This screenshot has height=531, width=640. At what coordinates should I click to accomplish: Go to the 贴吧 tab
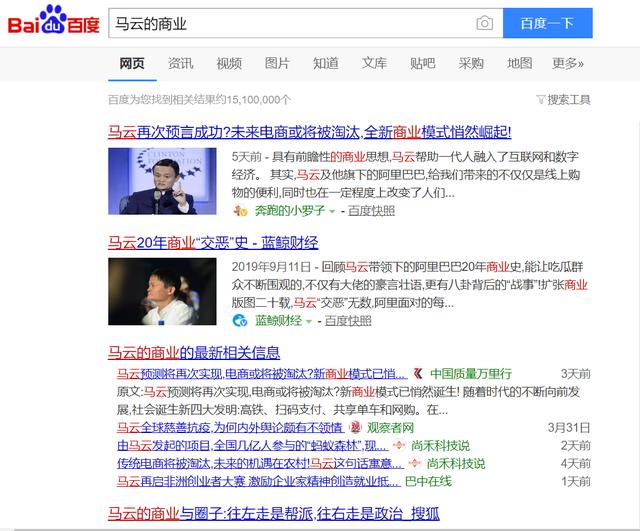[x=422, y=64]
